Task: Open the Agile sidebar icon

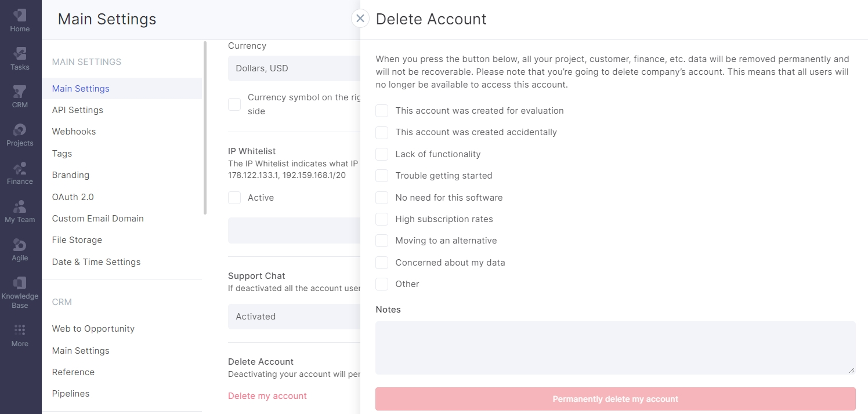Action: tap(20, 250)
